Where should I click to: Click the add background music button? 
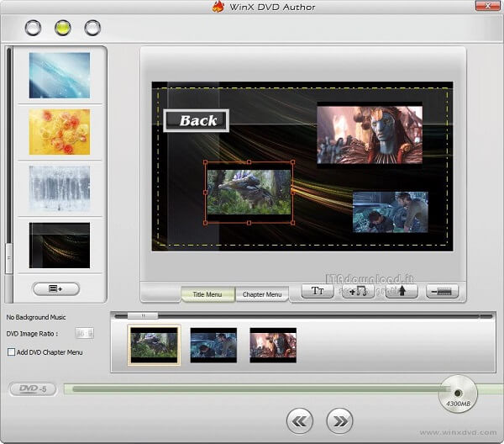tap(358, 291)
